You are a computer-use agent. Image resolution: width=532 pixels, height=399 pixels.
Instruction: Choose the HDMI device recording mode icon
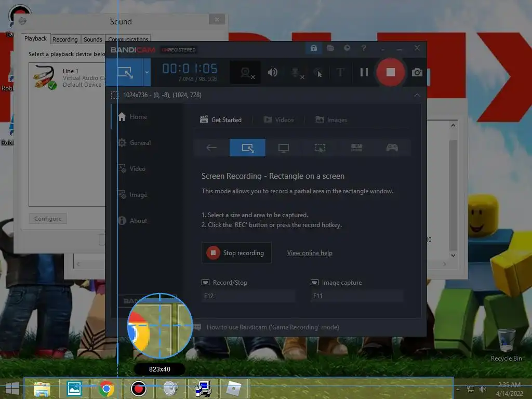[356, 148]
